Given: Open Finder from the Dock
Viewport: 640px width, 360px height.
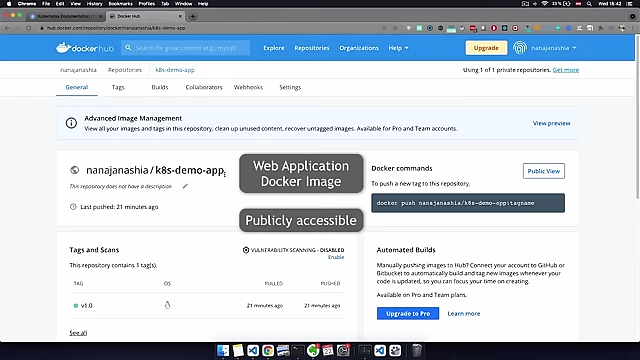Looking at the screenshot, I should (x=223, y=350).
